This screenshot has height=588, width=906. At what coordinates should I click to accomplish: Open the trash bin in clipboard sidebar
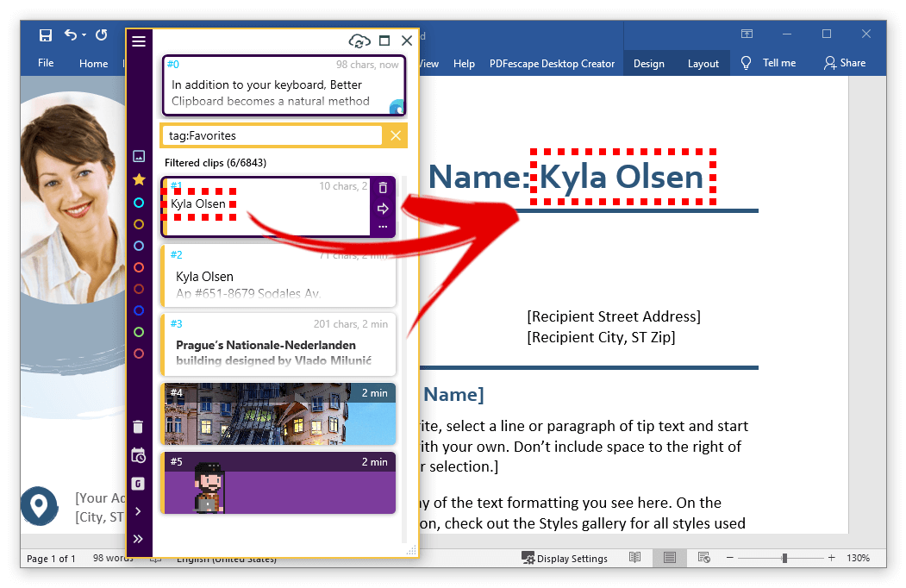(138, 427)
